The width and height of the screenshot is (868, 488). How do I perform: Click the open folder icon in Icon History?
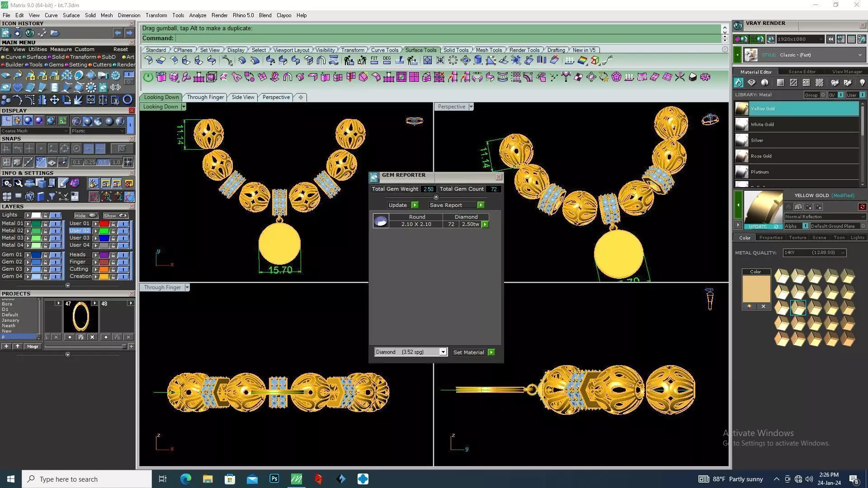[55, 33]
